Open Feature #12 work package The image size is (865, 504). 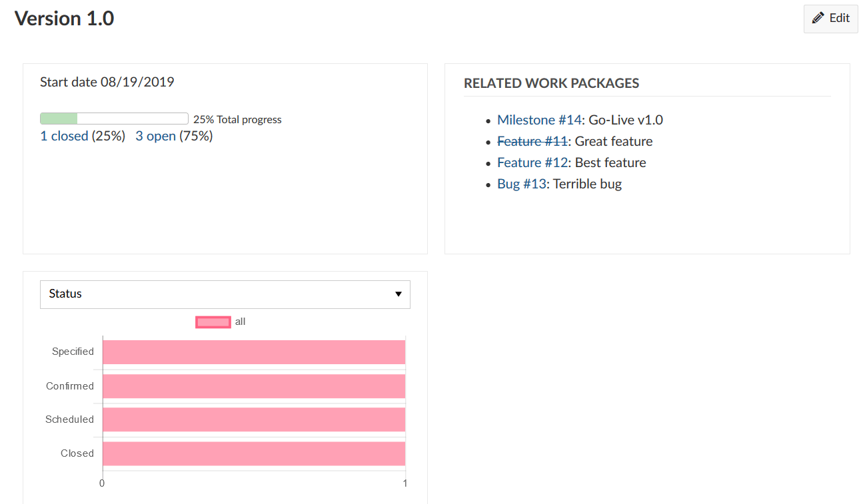[x=532, y=163]
